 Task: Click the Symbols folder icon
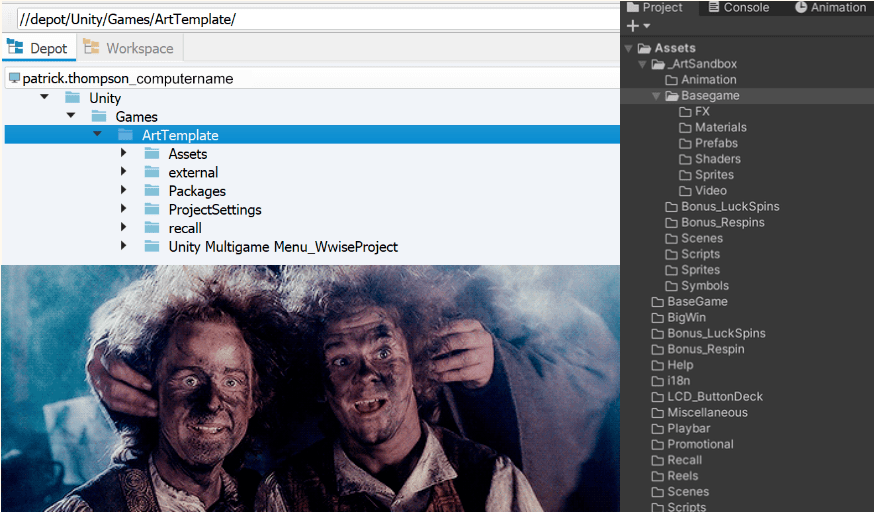(672, 286)
